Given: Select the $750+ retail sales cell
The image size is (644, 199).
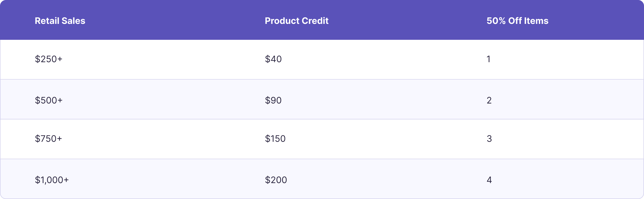Looking at the screenshot, I should (48, 139).
